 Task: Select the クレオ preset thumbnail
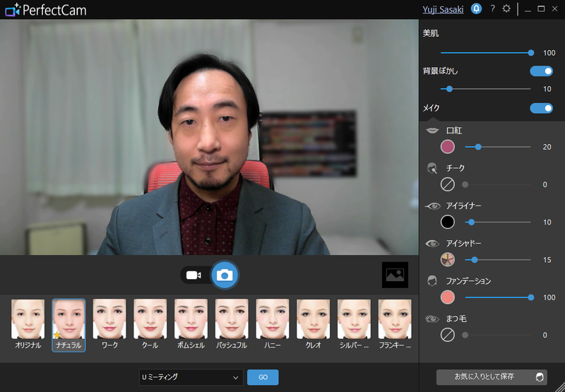[313, 319]
